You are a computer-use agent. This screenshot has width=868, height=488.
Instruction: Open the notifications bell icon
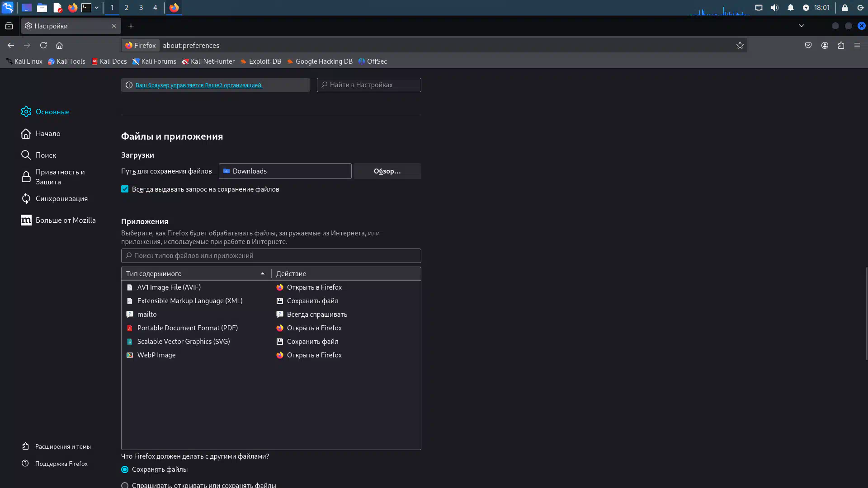point(791,8)
